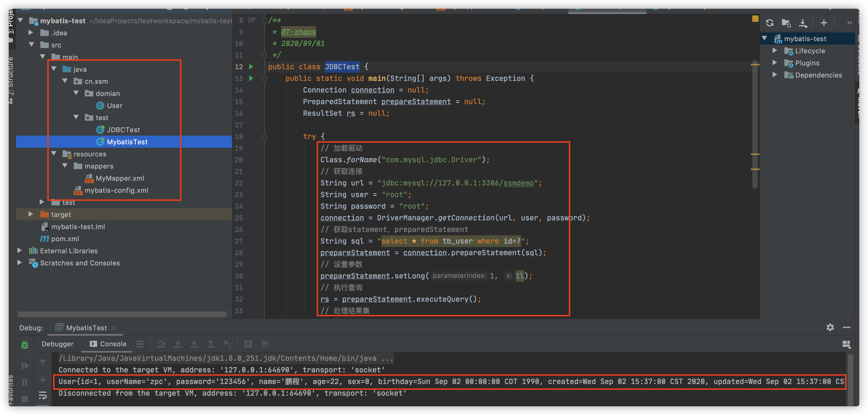Viewport: 868px width, 415px height.
Task: Expand Maven Plugins node
Action: 775,63
